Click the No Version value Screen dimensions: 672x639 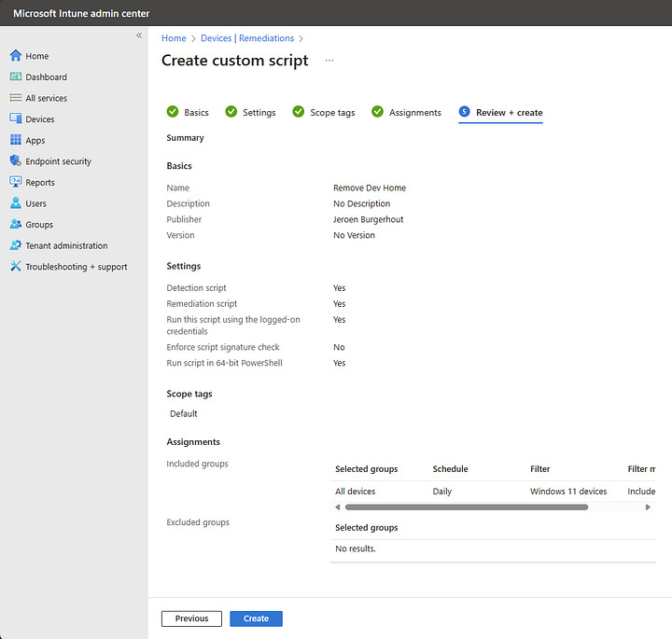(x=354, y=235)
